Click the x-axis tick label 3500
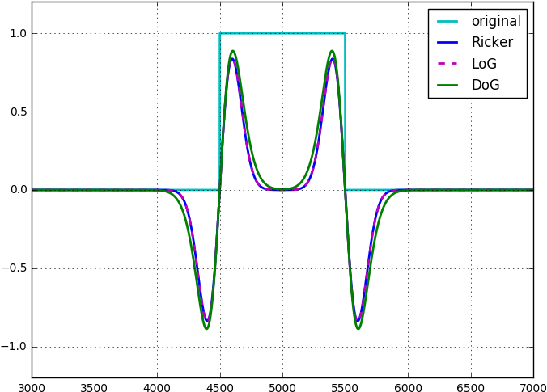Image resolution: width=547 pixels, height=392 pixels. tap(95, 387)
